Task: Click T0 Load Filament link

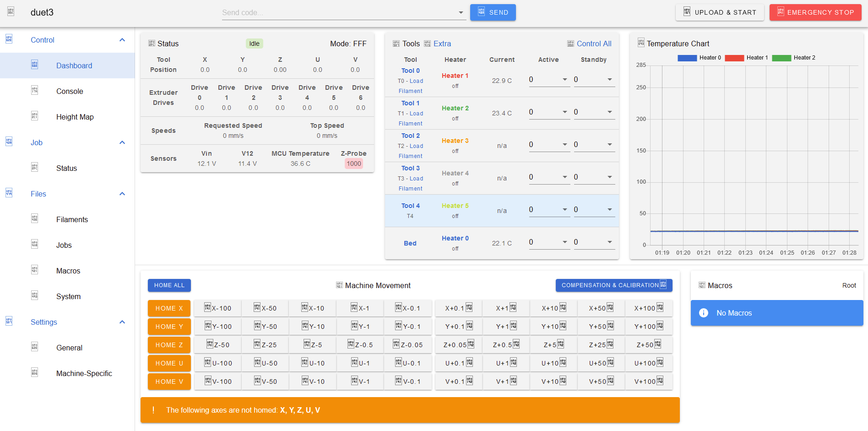Action: click(x=410, y=86)
